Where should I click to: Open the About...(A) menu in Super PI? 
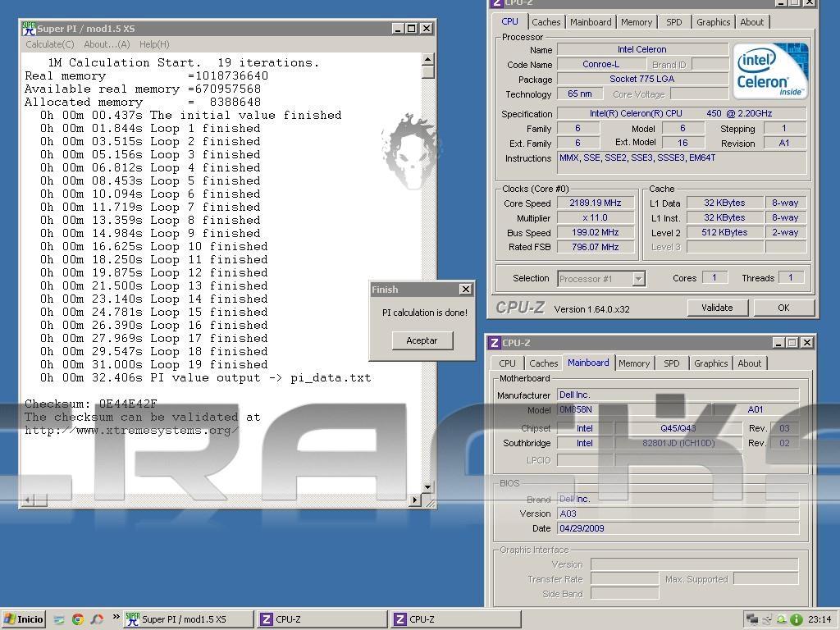tap(107, 44)
